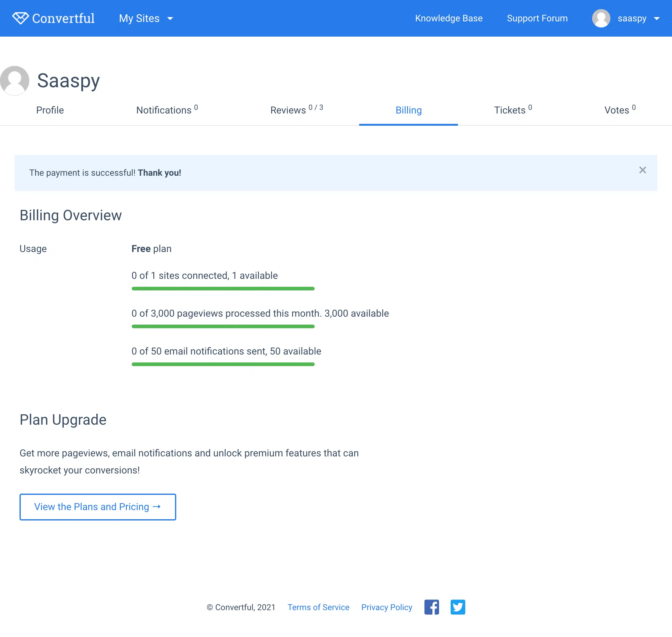
Task: Switch to the Votes tab
Action: pos(620,110)
